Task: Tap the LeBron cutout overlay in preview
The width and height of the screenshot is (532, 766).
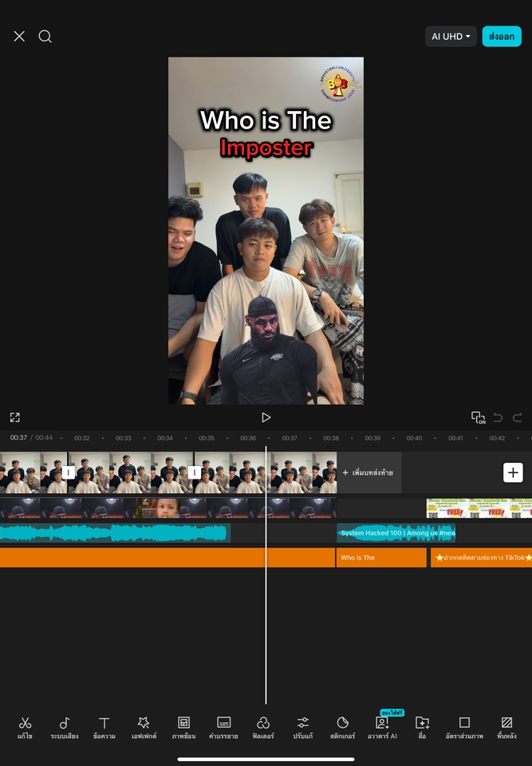Action: 268,349
